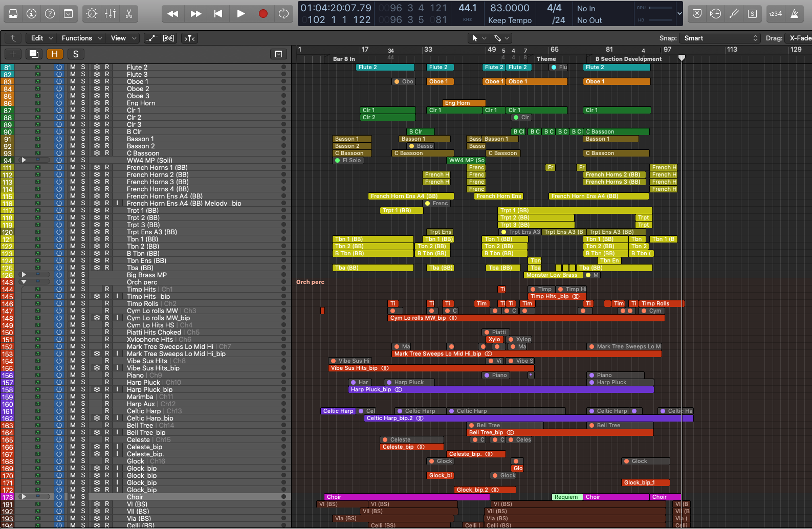The height and width of the screenshot is (529, 812).
Task: Expand the WW4 MP (Soli) track stack
Action: pyautogui.click(x=24, y=160)
